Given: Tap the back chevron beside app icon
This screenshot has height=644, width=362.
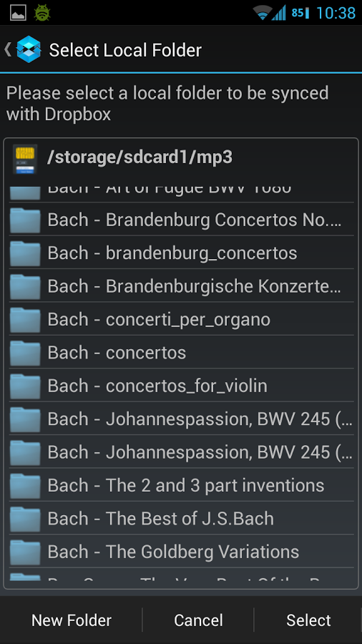Looking at the screenshot, I should tap(7, 49).
